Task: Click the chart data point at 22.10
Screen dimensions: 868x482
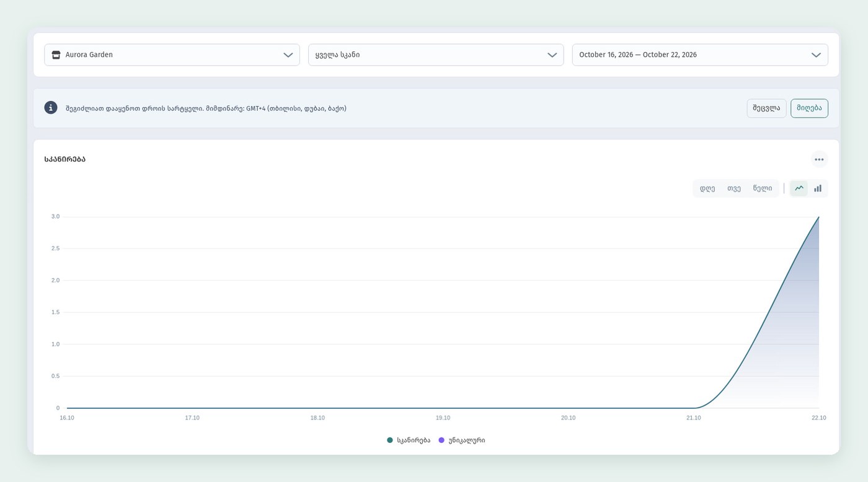Action: [819, 217]
